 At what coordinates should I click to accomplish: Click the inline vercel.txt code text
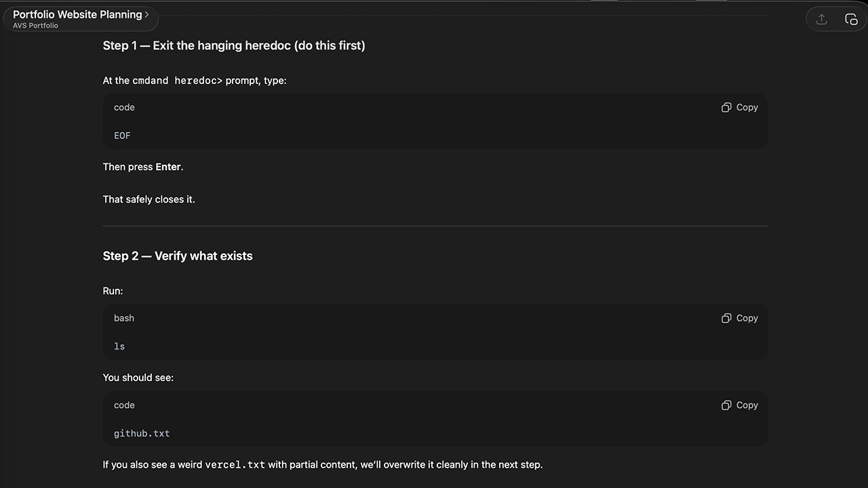(235, 465)
